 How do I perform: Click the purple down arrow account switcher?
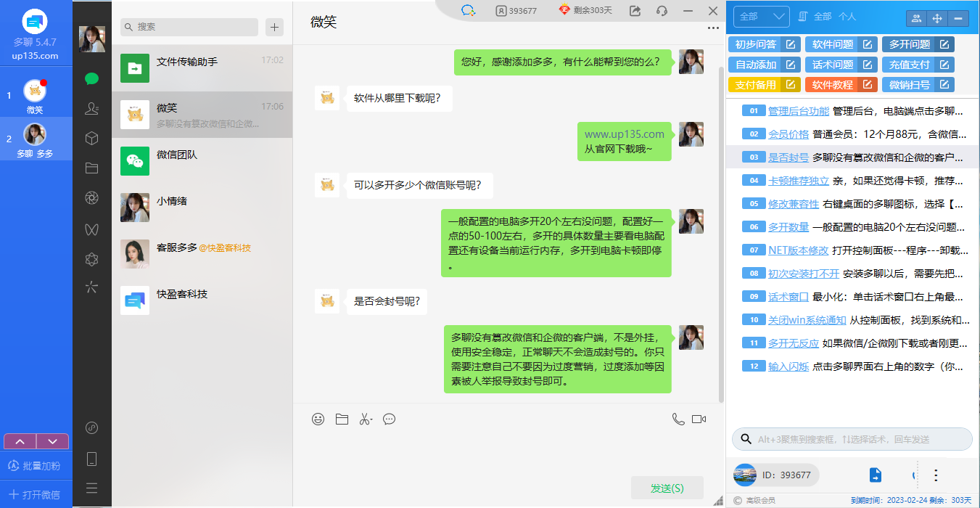coord(52,441)
